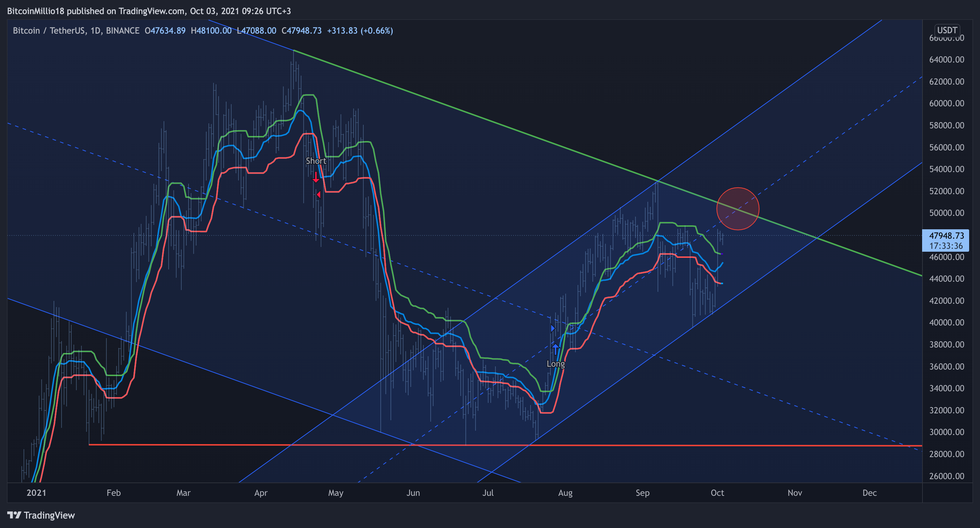Click the open value O47634.89
The width and height of the screenshot is (980, 528).
[165, 30]
